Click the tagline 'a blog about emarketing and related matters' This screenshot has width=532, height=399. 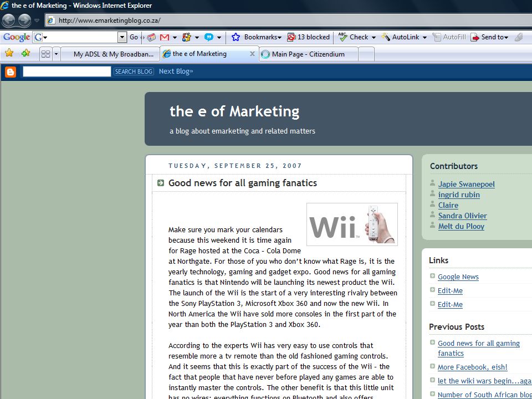(242, 131)
